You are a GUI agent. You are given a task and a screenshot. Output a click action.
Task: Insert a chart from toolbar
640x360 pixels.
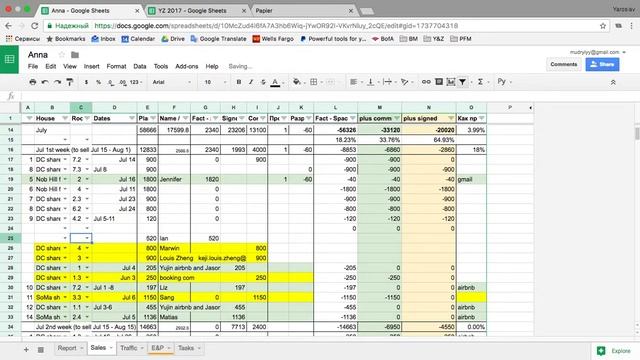[x=451, y=82]
